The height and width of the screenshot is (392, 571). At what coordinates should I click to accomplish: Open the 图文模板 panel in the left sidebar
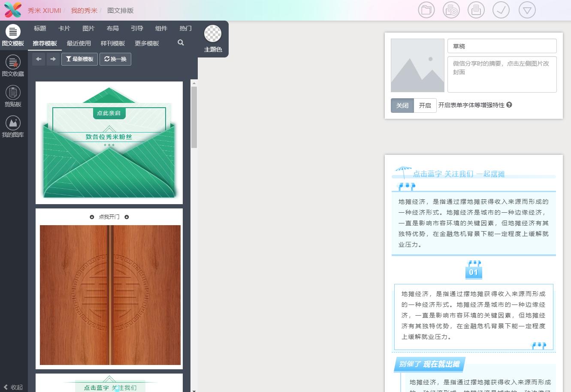[13, 36]
